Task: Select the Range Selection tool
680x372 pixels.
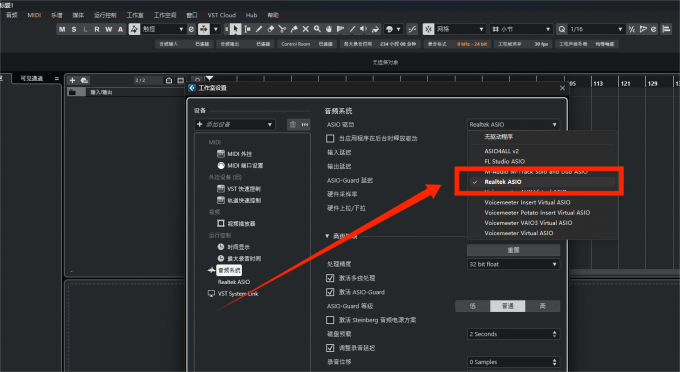Action: (x=247, y=29)
